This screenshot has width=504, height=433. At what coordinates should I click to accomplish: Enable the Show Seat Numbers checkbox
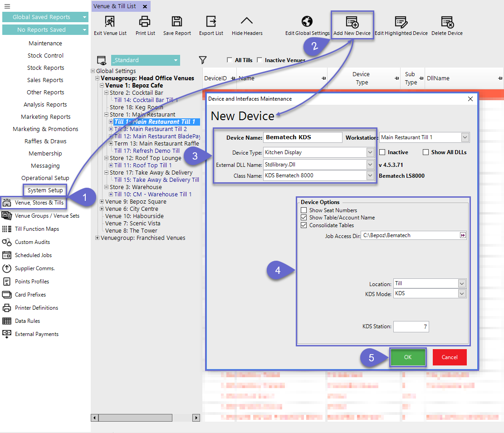pos(304,210)
